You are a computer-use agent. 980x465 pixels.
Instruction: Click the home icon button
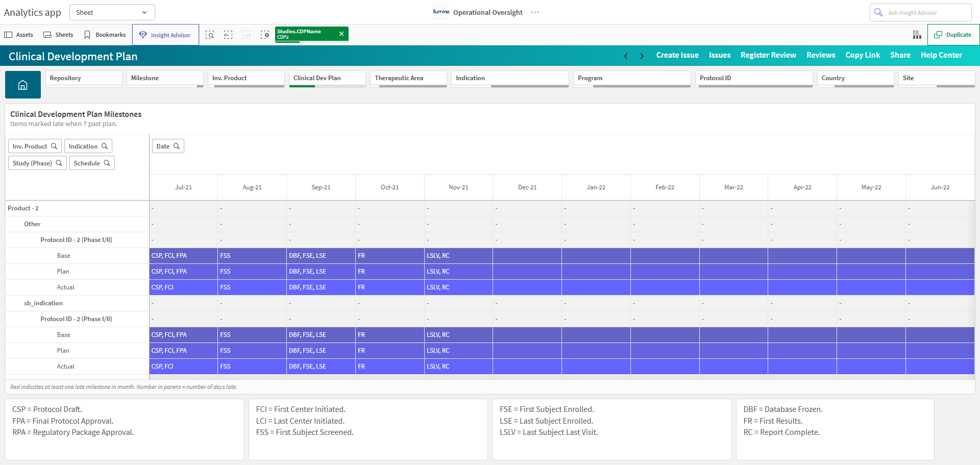pos(23,85)
